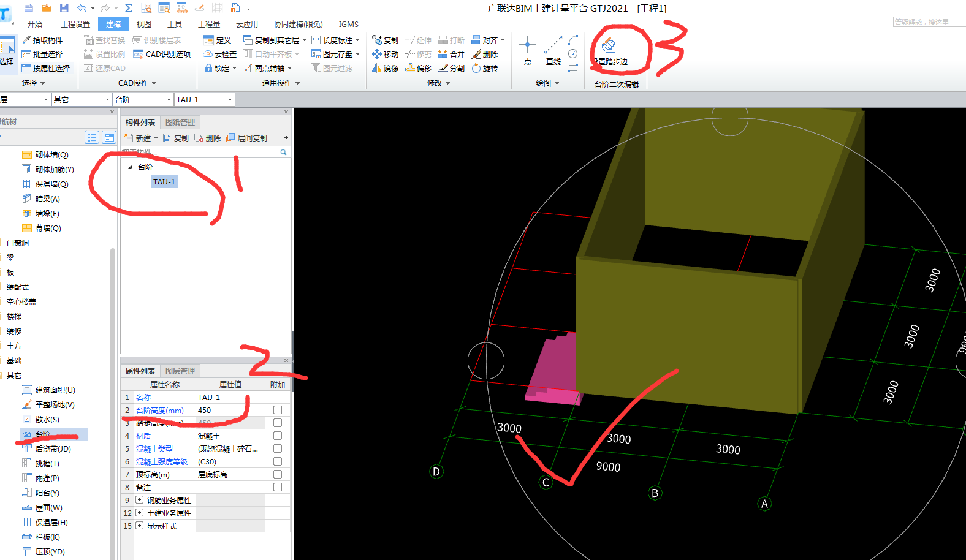
Task: Select 散水(S) in navigation tree
Action: click(x=47, y=419)
